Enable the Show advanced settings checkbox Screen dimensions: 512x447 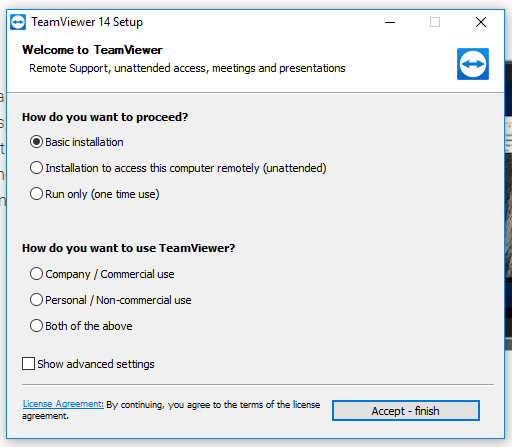point(28,364)
